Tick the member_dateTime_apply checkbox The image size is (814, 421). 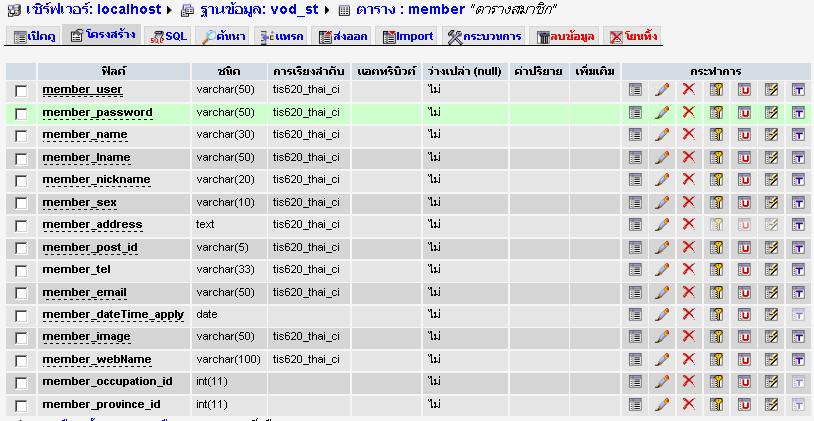click(21, 316)
